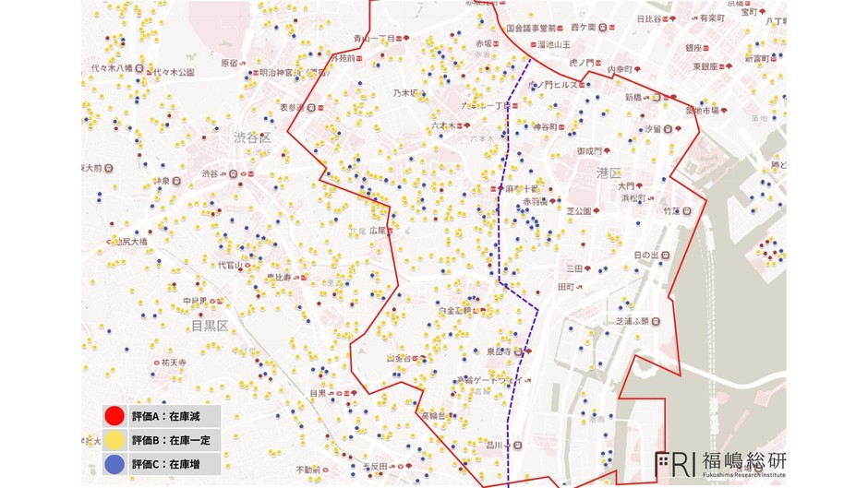Click the 高輪台 station label
The width and height of the screenshot is (868, 488).
coord(434,415)
